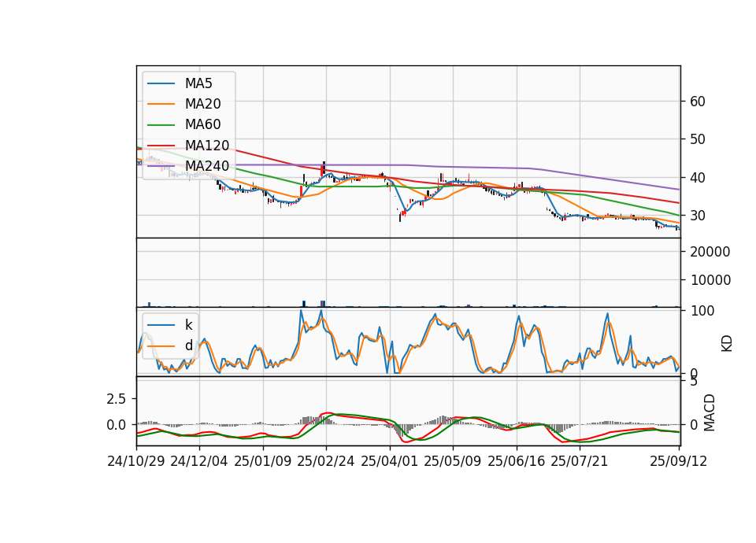
Task: Click the MA60 legend label
Action: tap(202, 124)
